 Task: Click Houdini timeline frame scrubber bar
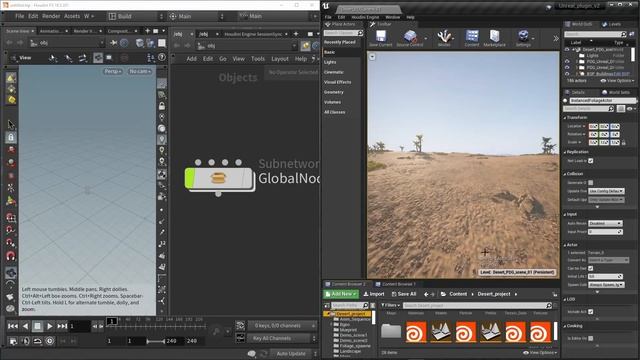coord(156,326)
